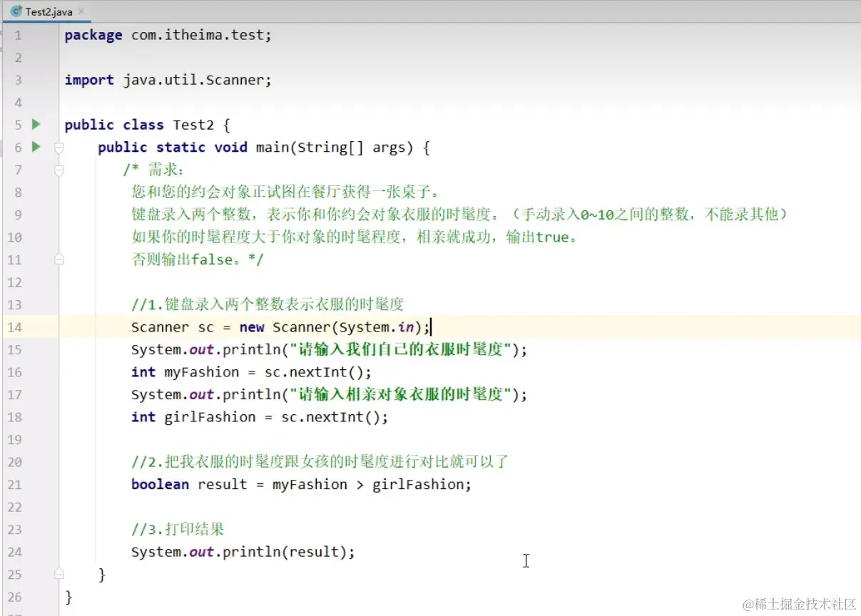The image size is (861, 616).
Task: Click the myFashion variable declaration on line 16
Action: (x=252, y=372)
